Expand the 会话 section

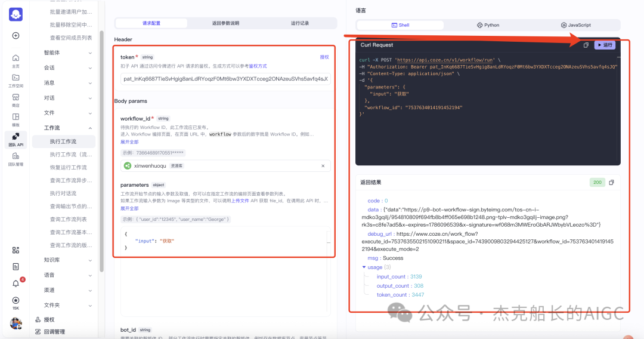click(68, 68)
